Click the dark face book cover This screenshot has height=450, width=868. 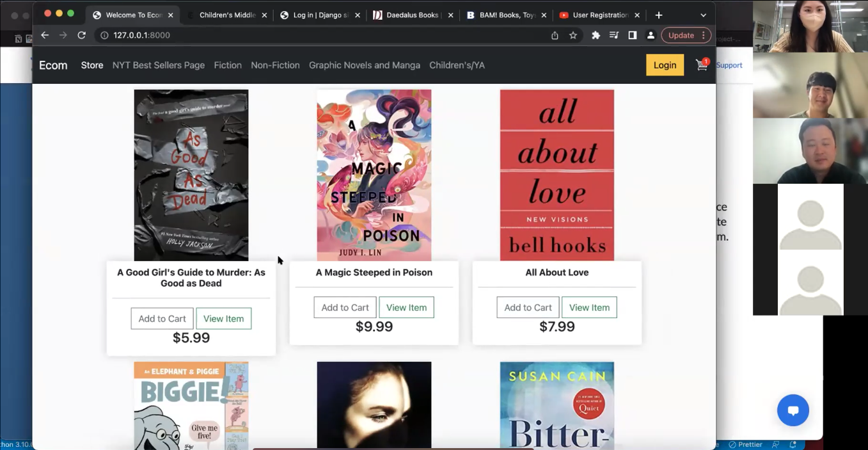tap(374, 405)
